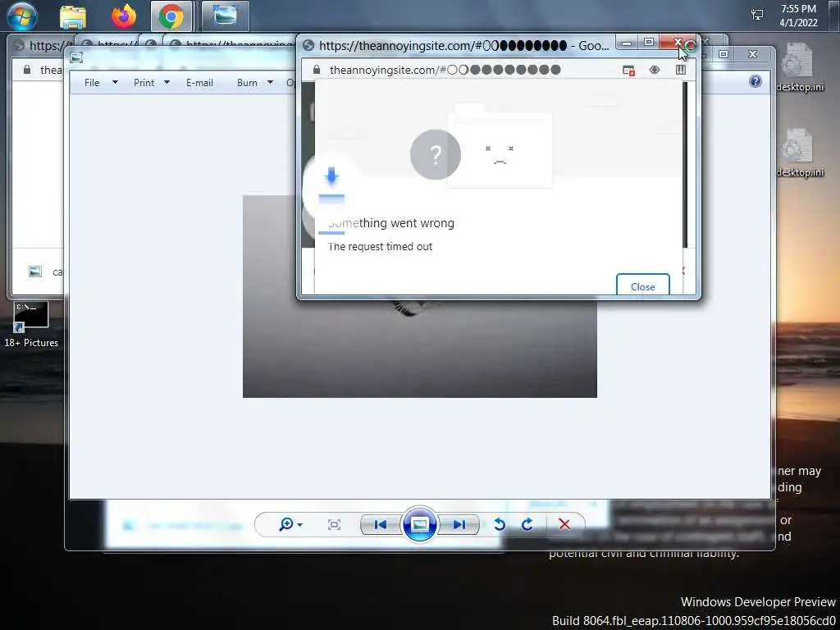Open File Explorer from the taskbar
The image size is (840, 630).
(x=73, y=16)
